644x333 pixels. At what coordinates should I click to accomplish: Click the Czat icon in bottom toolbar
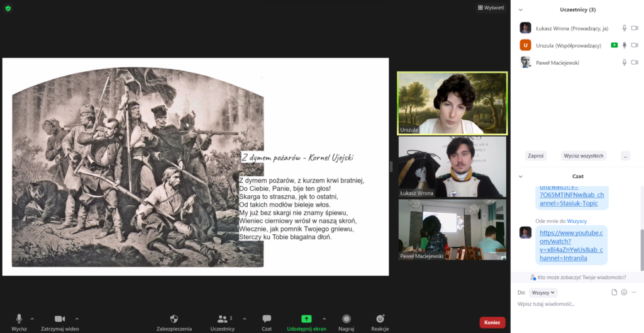pos(267,319)
